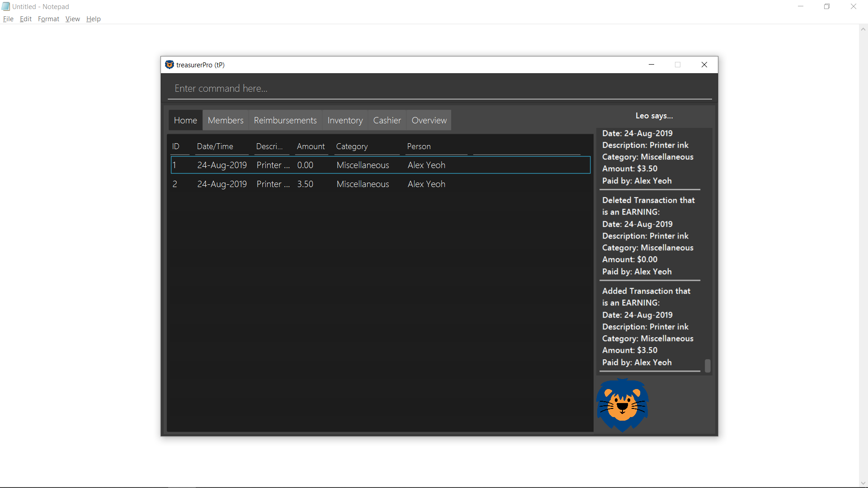
Task: Click the Leo lion mascot image
Action: (x=623, y=405)
